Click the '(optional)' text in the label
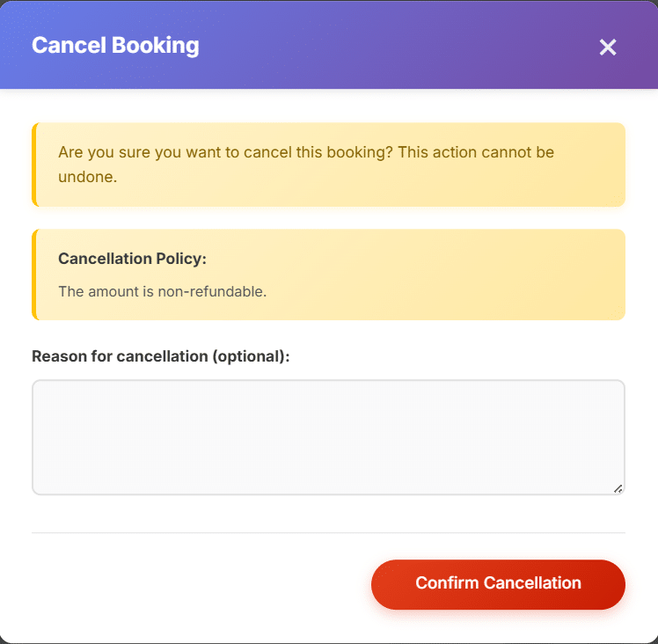This screenshot has height=644, width=658. click(251, 356)
